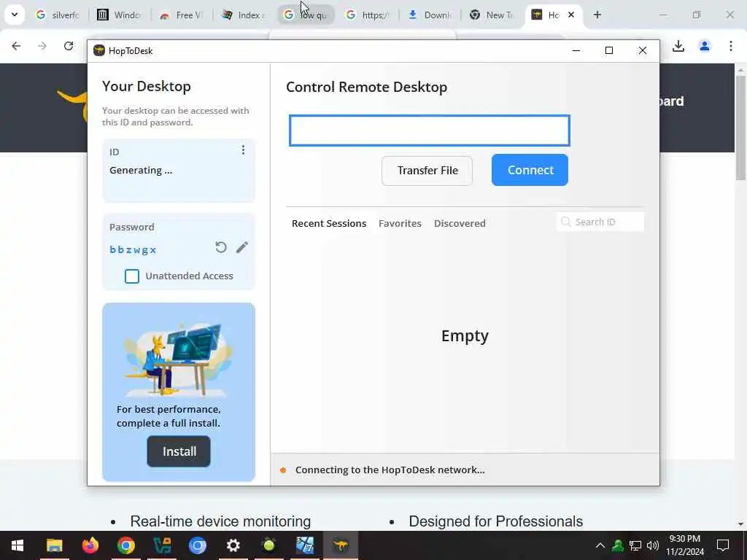Open network status tray icon
This screenshot has width=747, height=560.
(635, 545)
